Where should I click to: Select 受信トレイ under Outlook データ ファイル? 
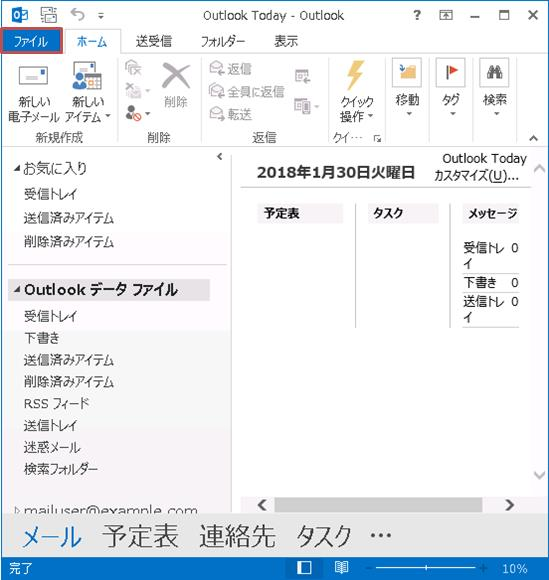click(x=51, y=316)
